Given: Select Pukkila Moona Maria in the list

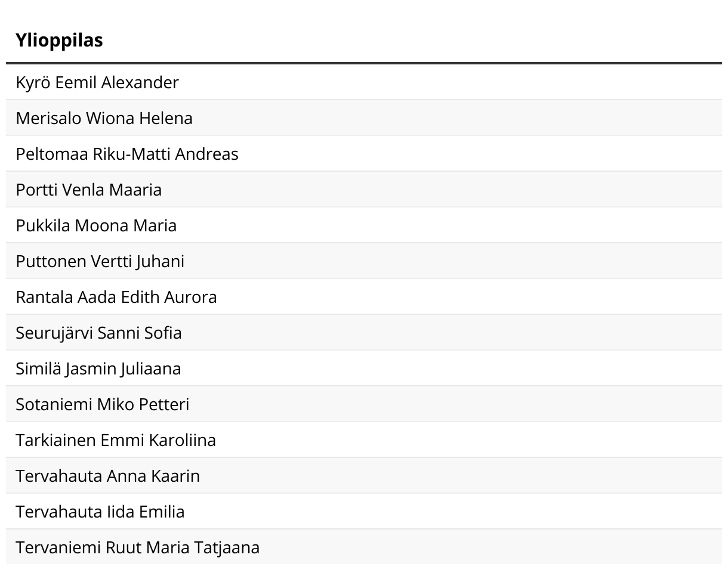Looking at the screenshot, I should click(364, 225).
